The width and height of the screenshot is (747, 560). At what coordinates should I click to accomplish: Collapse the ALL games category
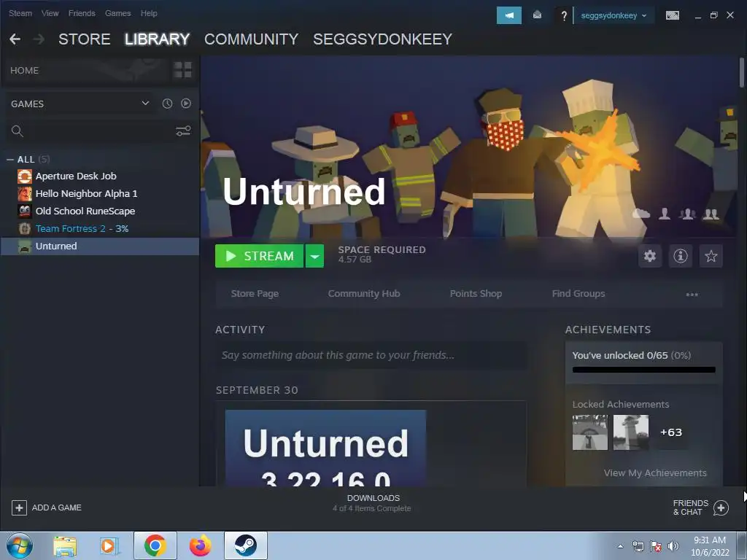point(10,160)
